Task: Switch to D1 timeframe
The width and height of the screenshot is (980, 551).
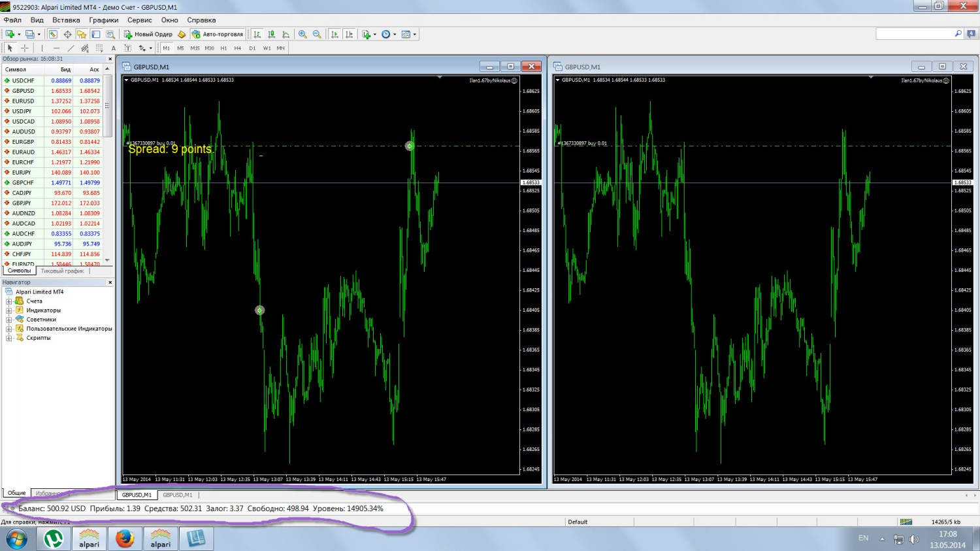Action: (252, 48)
